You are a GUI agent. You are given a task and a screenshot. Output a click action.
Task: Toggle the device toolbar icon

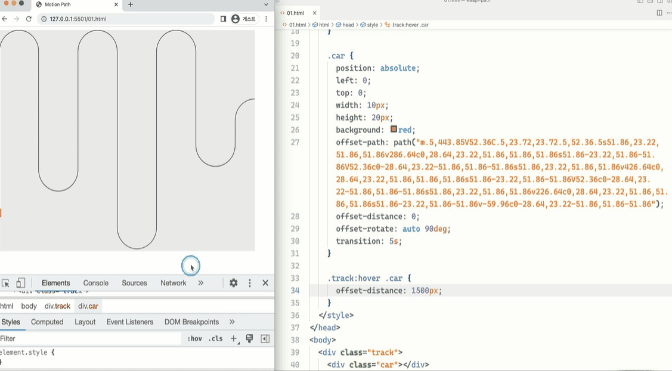click(20, 283)
